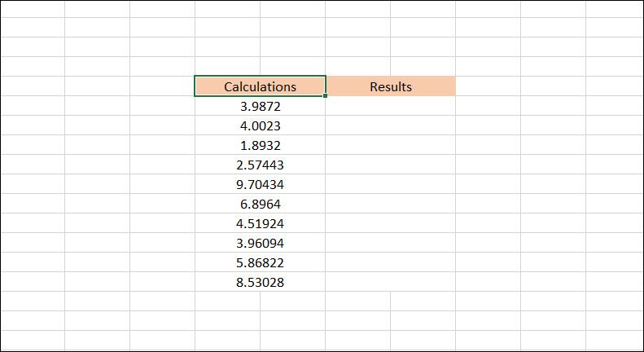
Task: Click the cell showing 5.86822
Action: point(260,262)
